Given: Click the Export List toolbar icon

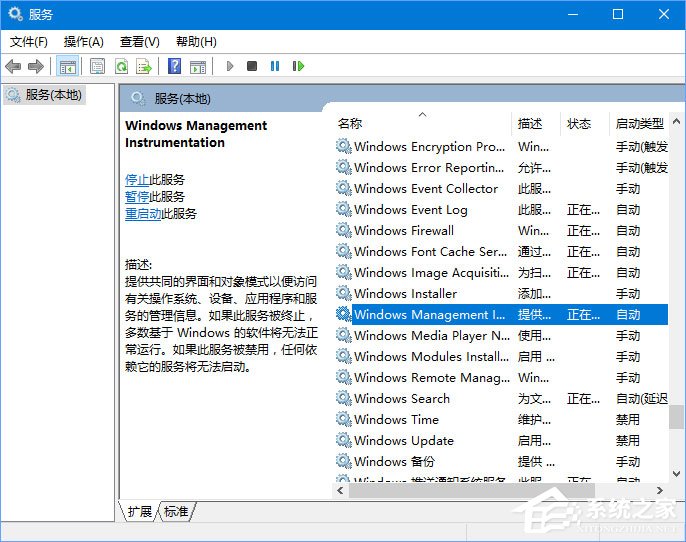Looking at the screenshot, I should [x=144, y=66].
